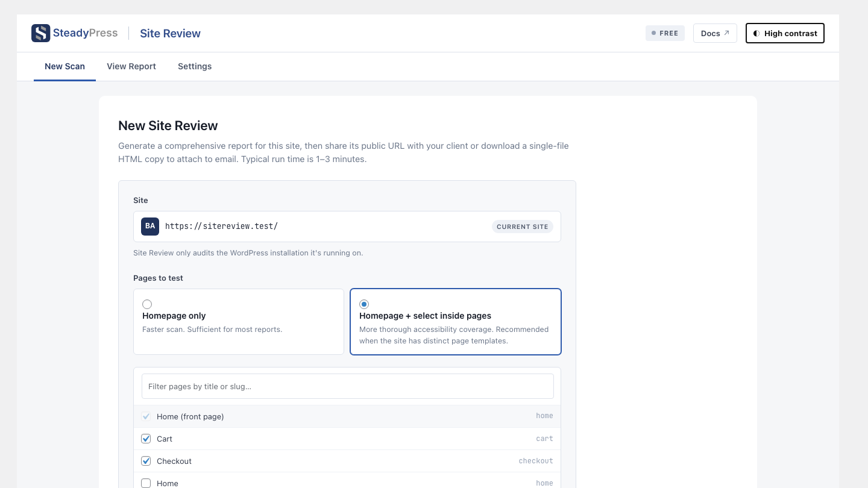The height and width of the screenshot is (488, 868).
Task: Click the Site Review header title
Action: 170,33
